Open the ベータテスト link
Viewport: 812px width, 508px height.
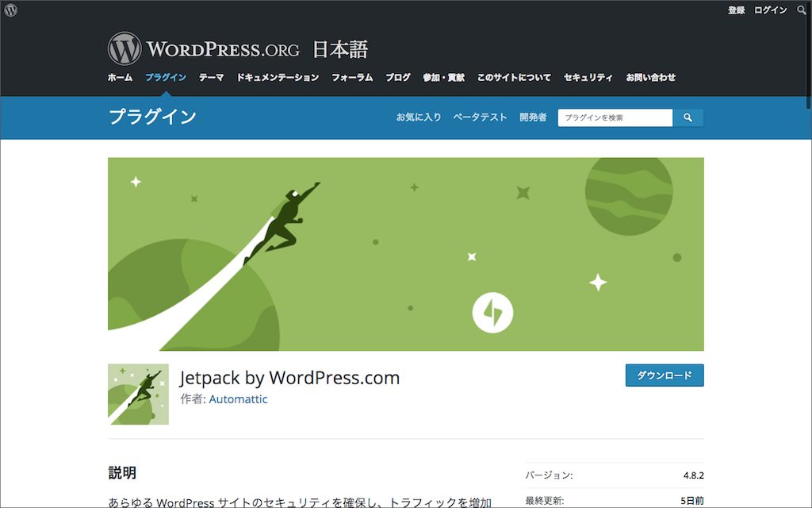coord(480,117)
